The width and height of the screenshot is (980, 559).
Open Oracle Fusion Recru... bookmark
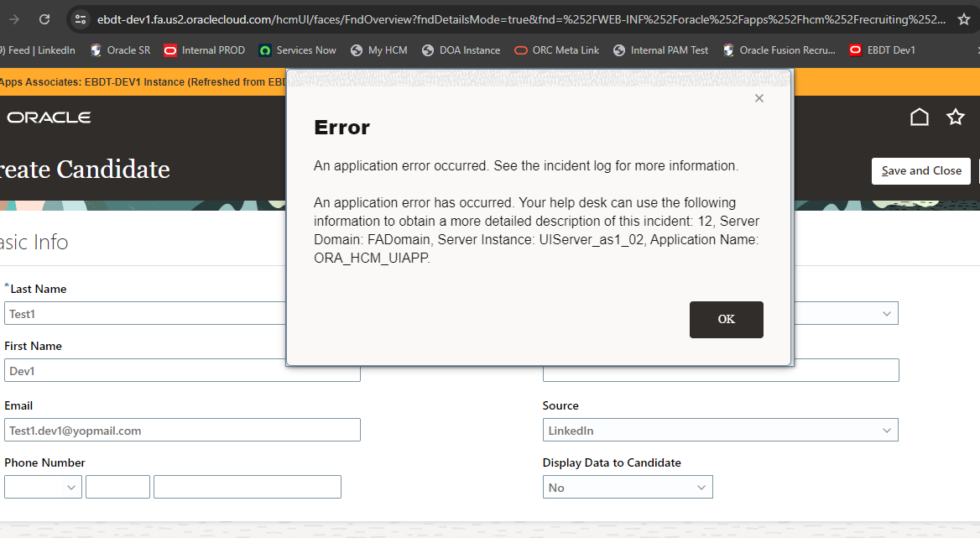[x=779, y=50]
